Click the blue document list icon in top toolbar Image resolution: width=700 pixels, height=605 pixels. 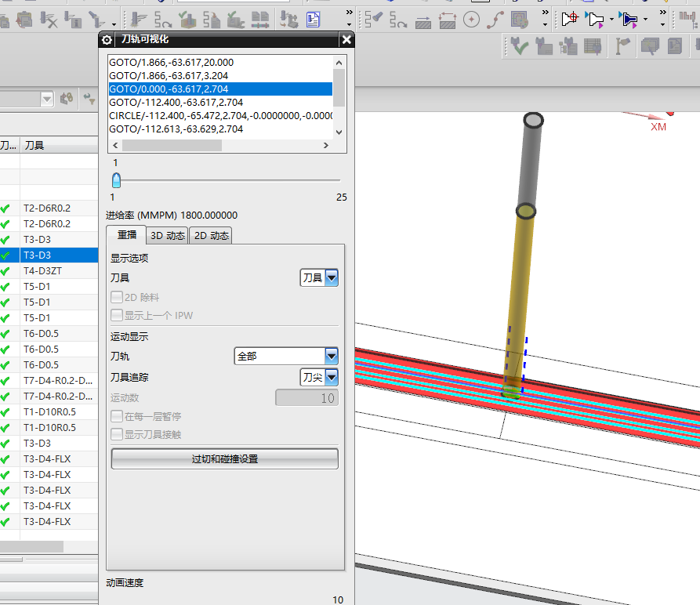pos(314,20)
